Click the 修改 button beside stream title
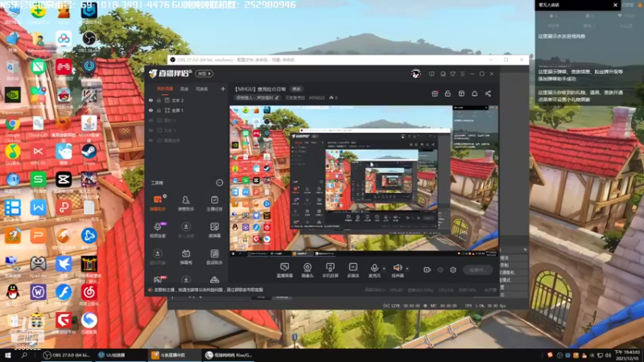Image resolution: width=644 pixels, height=362 pixels. point(296,89)
